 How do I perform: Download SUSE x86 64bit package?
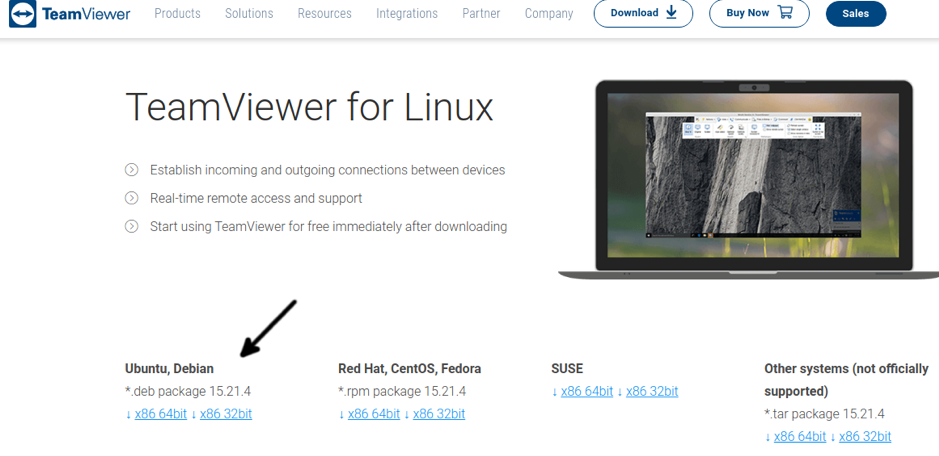[587, 391]
